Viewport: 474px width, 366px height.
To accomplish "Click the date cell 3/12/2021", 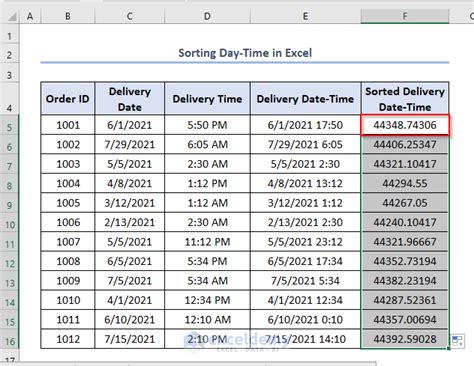I will tap(130, 203).
